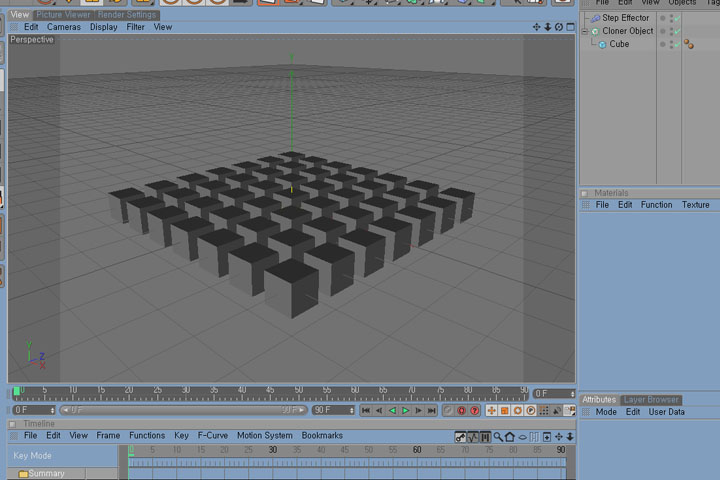This screenshot has width=720, height=480.
Task: Click the record keyframe button
Action: [448, 410]
